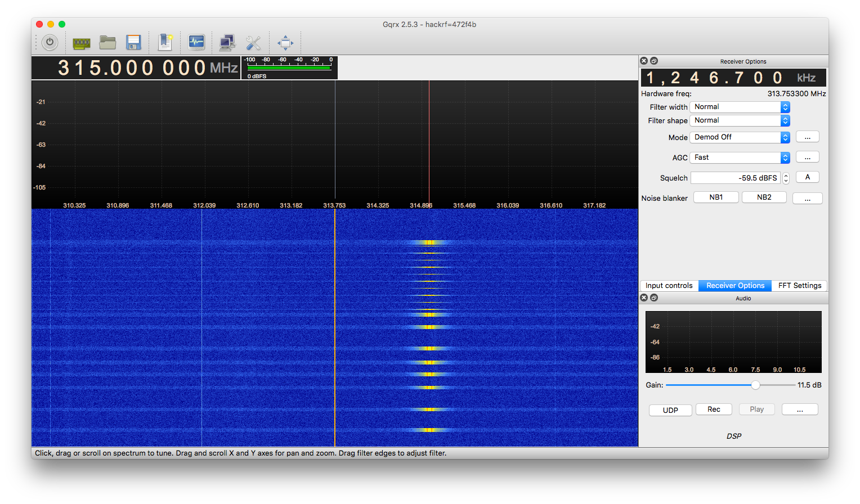This screenshot has width=860, height=504.
Task: Toggle the NB1 noise blanker
Action: [716, 197]
